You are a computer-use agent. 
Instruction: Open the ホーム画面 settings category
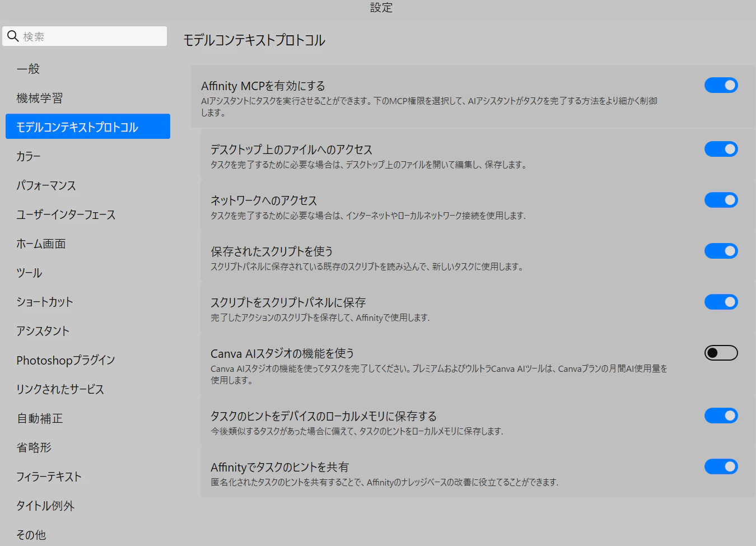(88, 244)
